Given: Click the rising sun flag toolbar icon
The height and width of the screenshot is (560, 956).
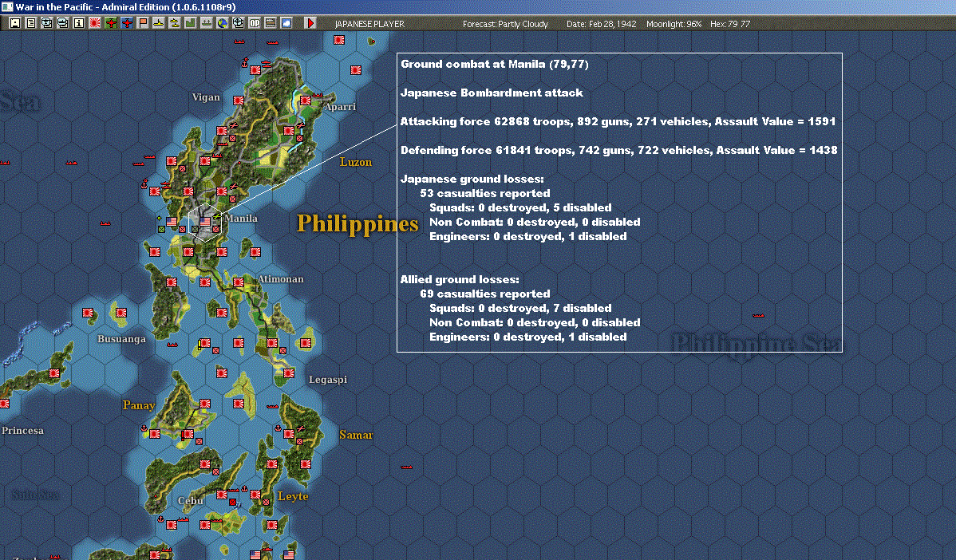Looking at the screenshot, I should click(x=94, y=23).
